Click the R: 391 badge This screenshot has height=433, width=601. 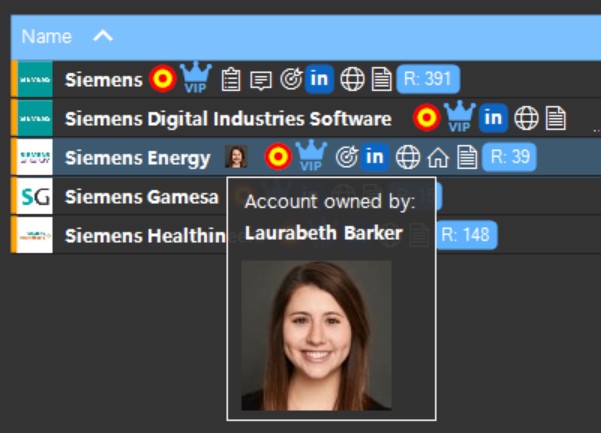point(428,79)
